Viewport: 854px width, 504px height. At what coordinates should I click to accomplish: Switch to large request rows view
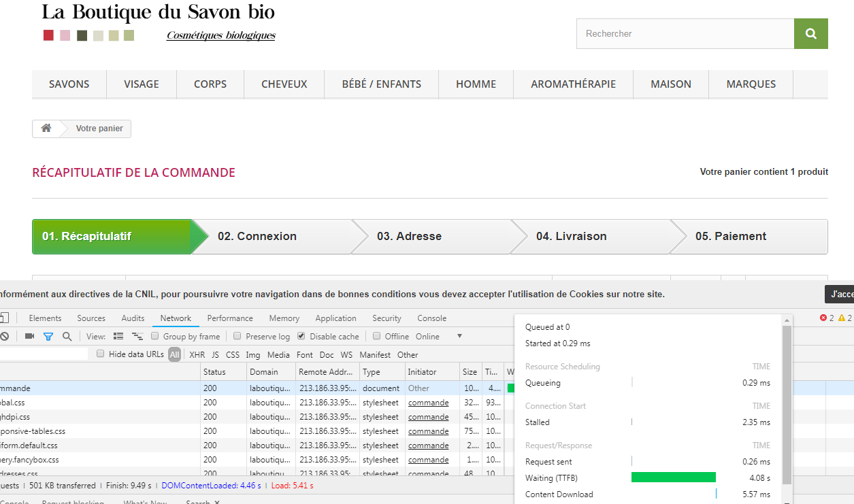click(x=118, y=336)
